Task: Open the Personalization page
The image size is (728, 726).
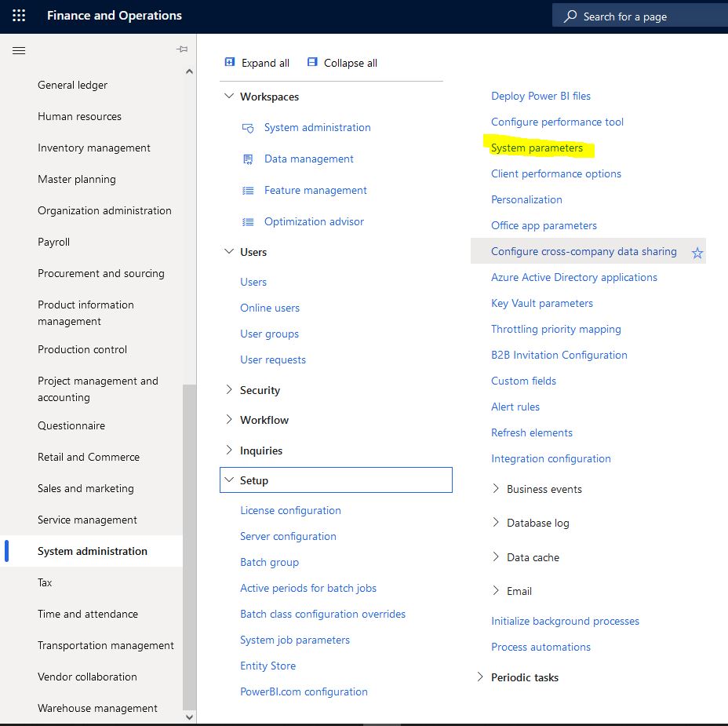Action: (526, 199)
